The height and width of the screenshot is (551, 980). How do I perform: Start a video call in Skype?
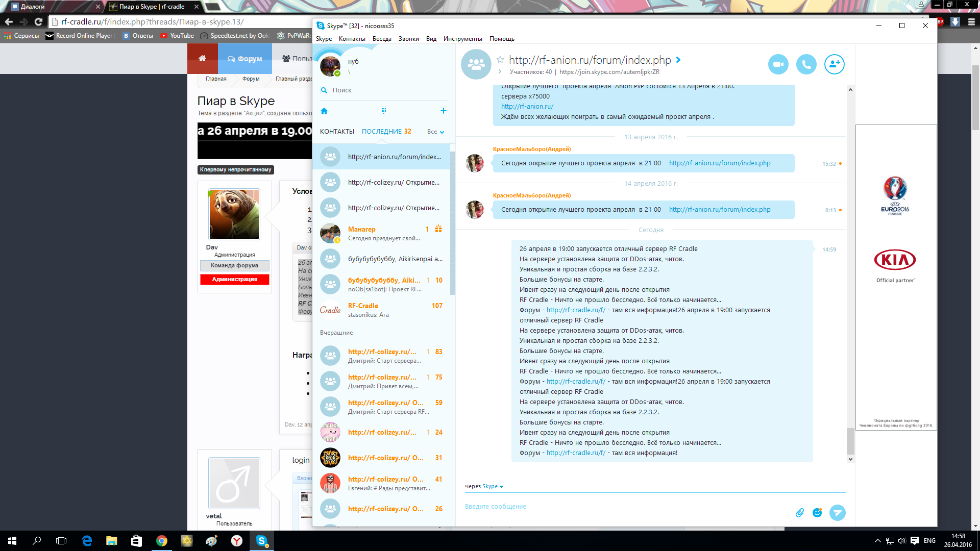(778, 64)
